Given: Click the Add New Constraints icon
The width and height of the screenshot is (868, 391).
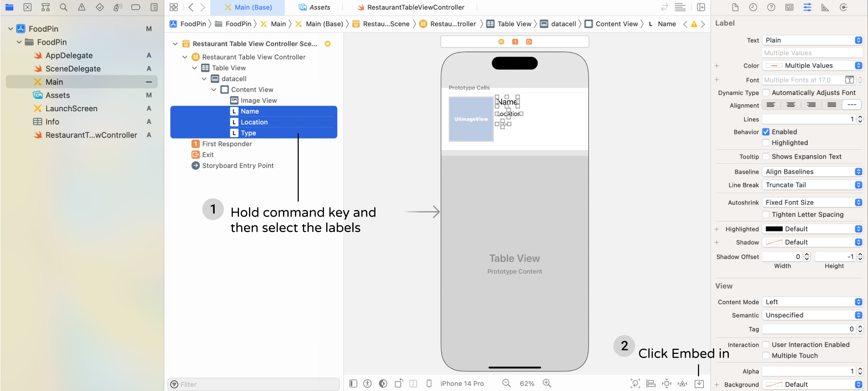Looking at the screenshot, I should click(667, 383).
